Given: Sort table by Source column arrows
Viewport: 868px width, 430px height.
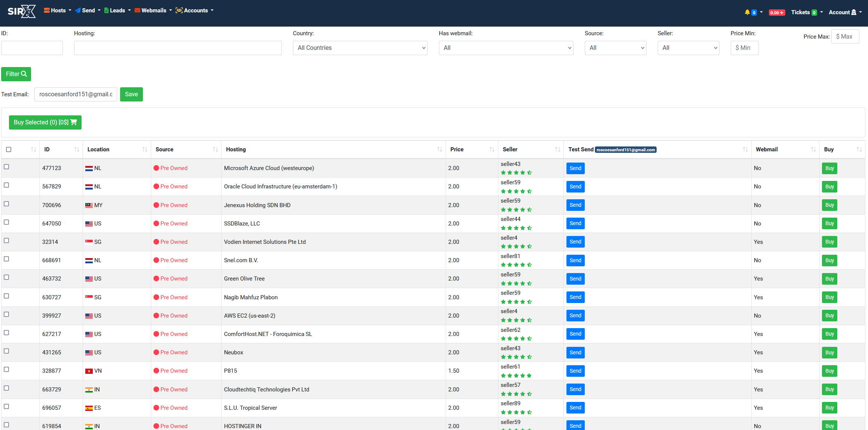Looking at the screenshot, I should pyautogui.click(x=215, y=149).
